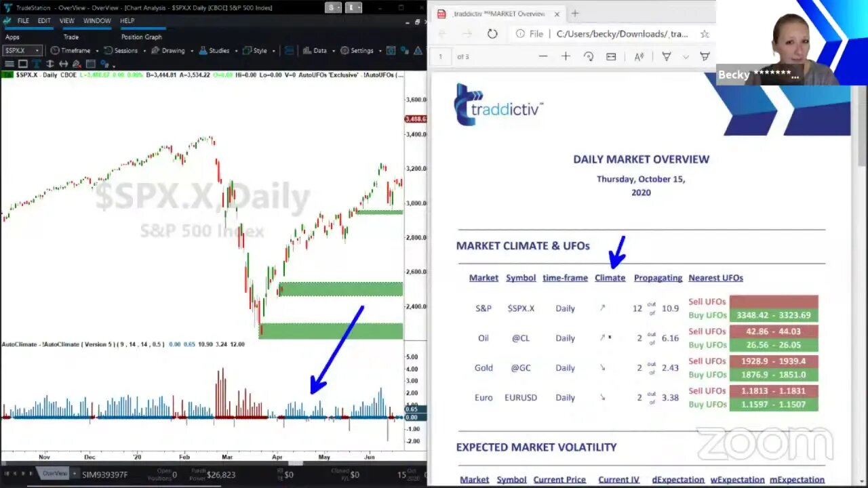Click the Drawing tools icon
Image resolution: width=868 pixels, height=488 pixels.
(155, 51)
